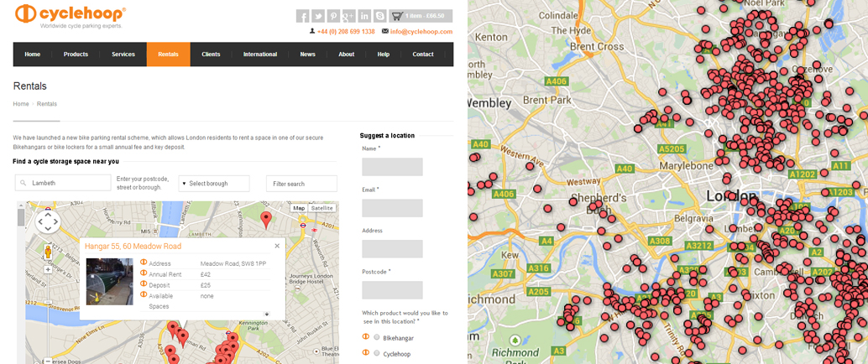Screen dimensions: 868x364
Task: Open the News menu item
Action: tap(308, 55)
